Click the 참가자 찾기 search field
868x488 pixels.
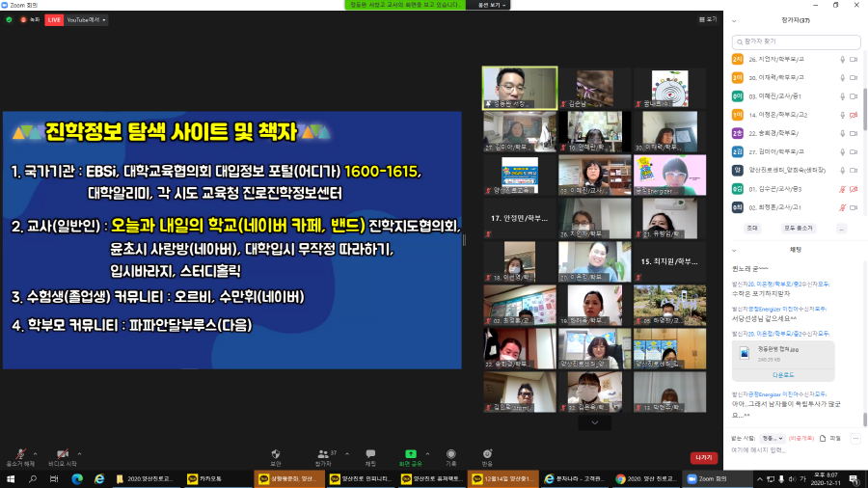click(796, 41)
